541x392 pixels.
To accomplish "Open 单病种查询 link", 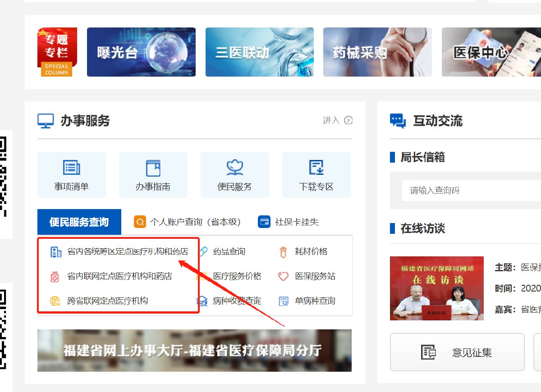I will tap(315, 301).
